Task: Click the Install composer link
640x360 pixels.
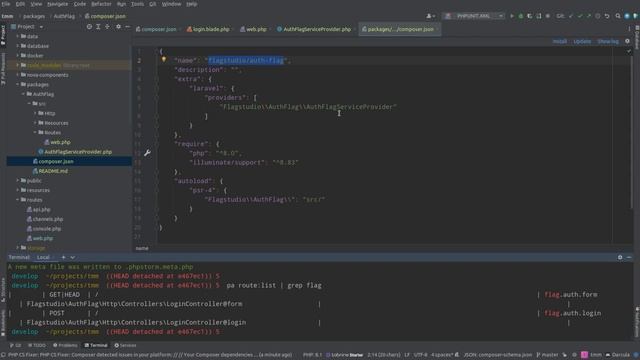Action: pyautogui.click(x=560, y=41)
